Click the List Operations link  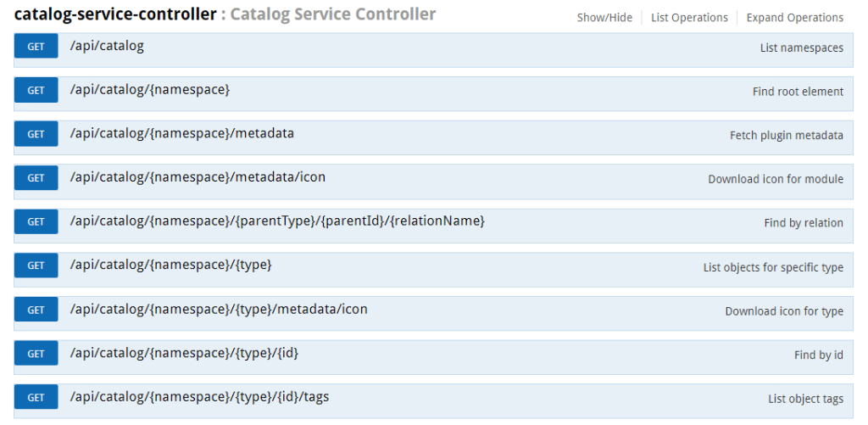click(688, 18)
